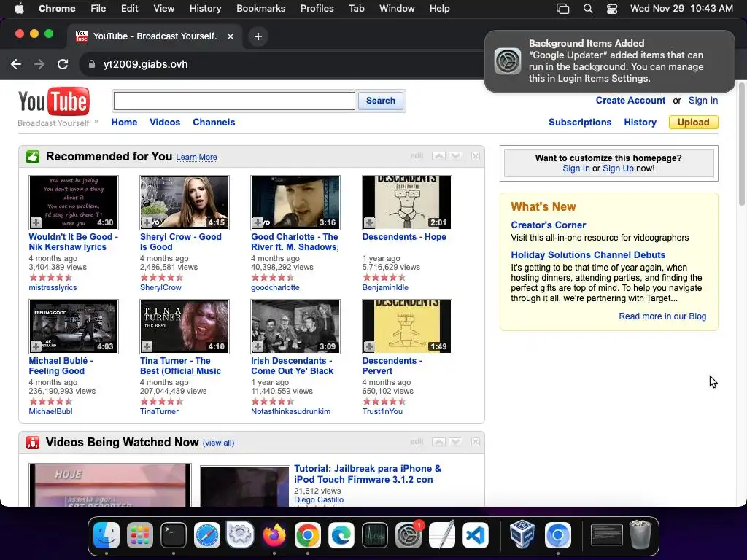This screenshot has height=560, width=747.
Task: Click view all for videos being watched
Action: [x=218, y=443]
